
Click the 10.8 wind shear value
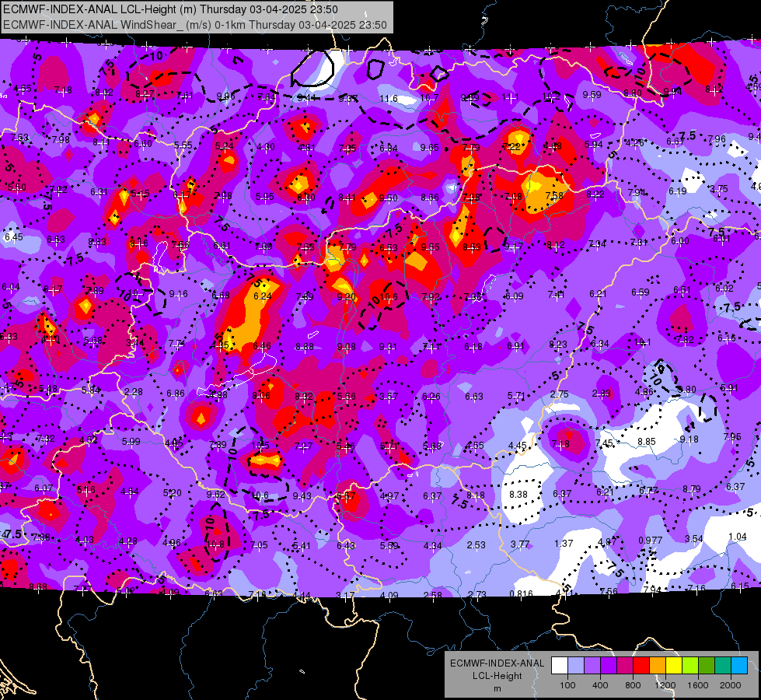pos(216,544)
